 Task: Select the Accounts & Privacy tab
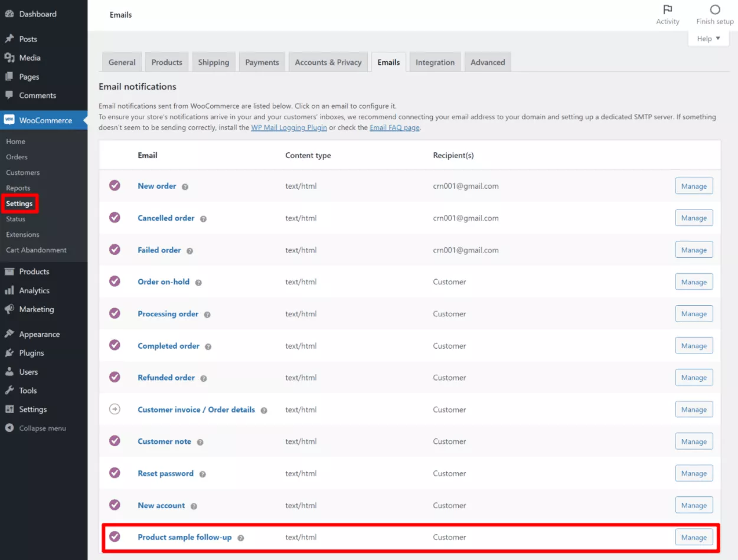click(328, 62)
